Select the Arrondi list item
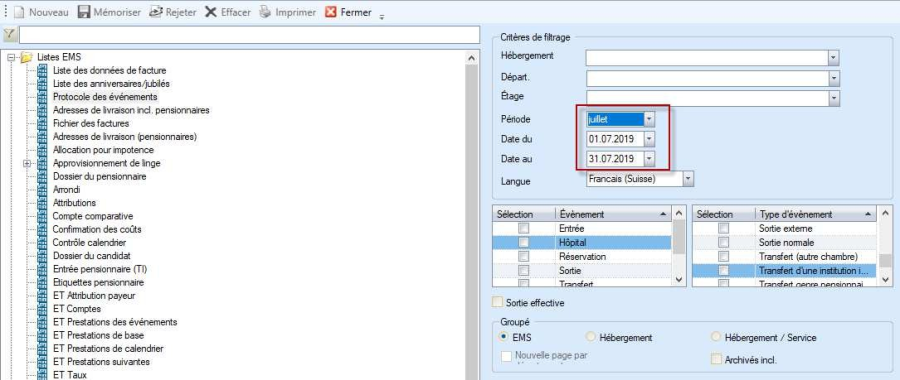This screenshot has height=380, width=900. tap(67, 189)
